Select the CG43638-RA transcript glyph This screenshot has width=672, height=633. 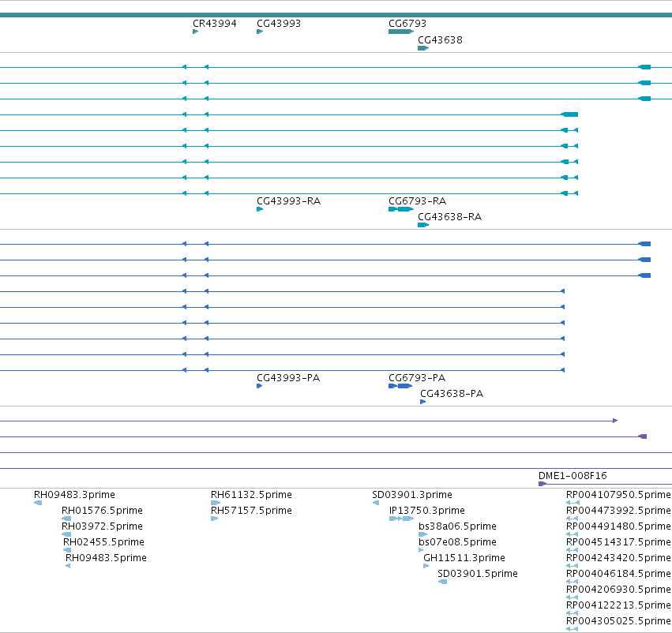click(x=423, y=225)
